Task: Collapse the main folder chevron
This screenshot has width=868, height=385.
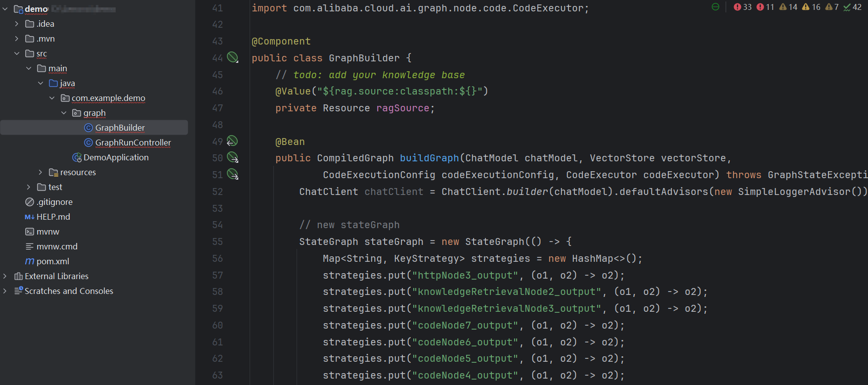Action: 29,68
